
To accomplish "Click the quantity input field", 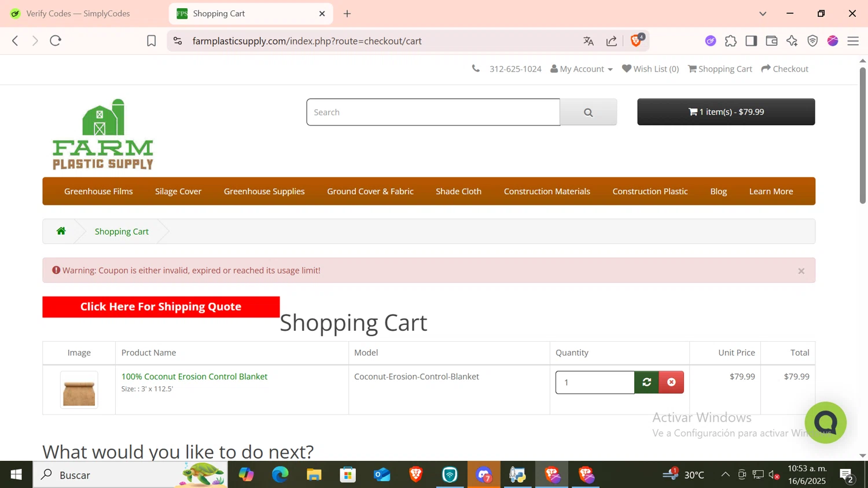I will click(x=595, y=382).
